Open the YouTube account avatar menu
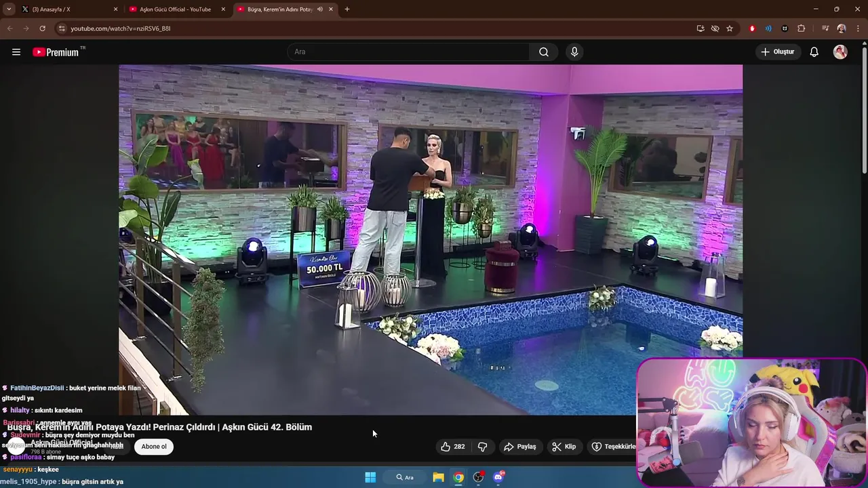The image size is (868, 488). [x=840, y=52]
